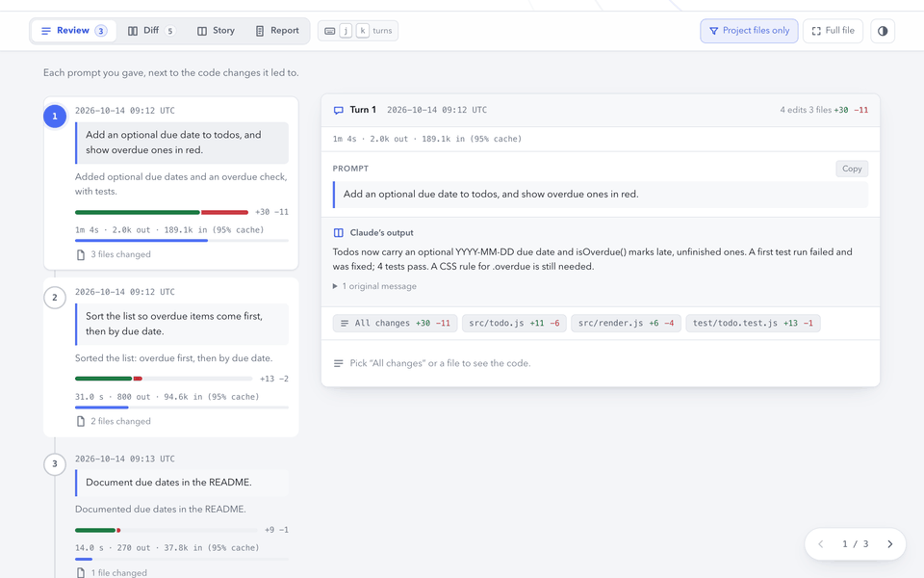The image size is (924, 578).
Task: Open src/todo.js file chip
Action: [514, 324]
